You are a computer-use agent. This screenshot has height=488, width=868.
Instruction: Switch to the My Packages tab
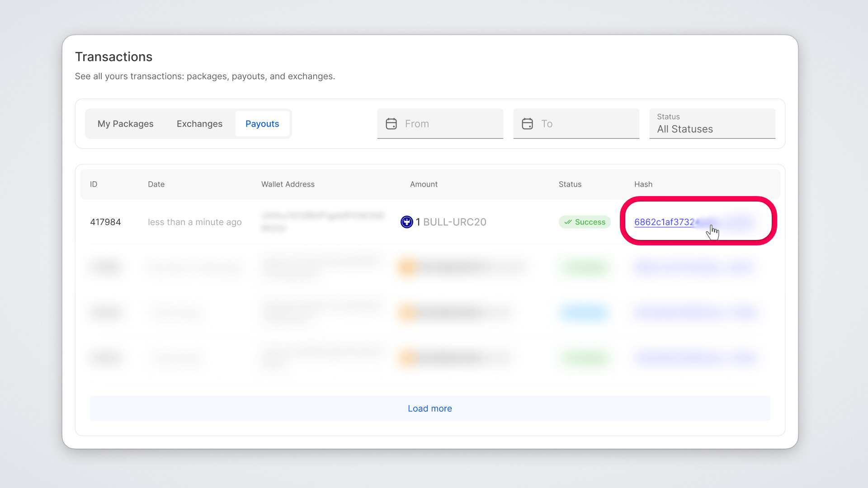click(125, 124)
